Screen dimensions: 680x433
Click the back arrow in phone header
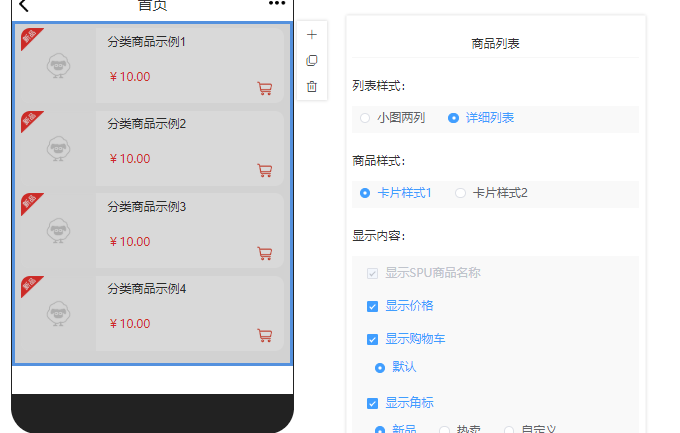tap(24, 5)
